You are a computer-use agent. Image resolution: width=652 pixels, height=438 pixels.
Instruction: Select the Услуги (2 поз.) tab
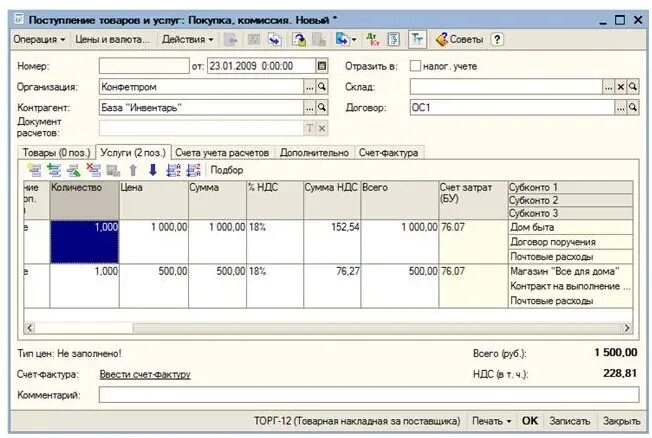pyautogui.click(x=133, y=153)
